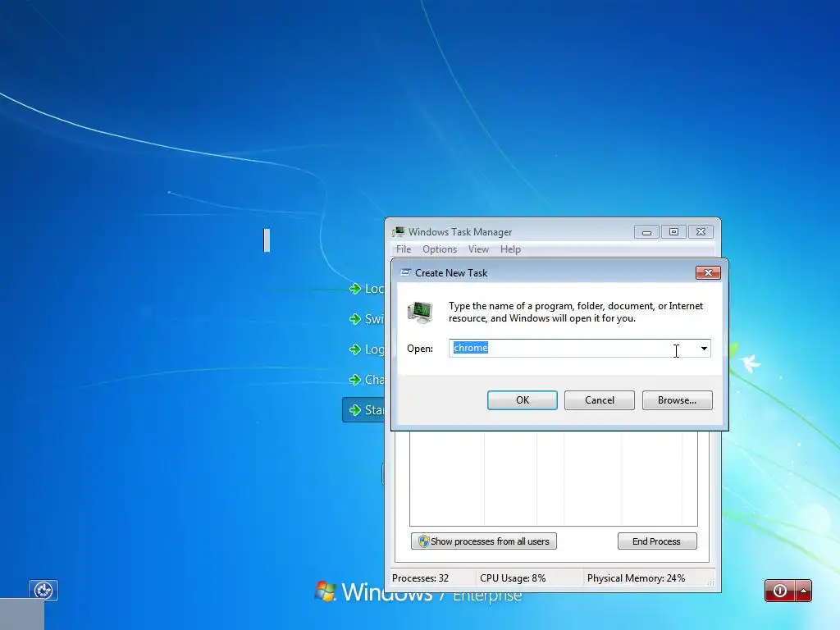Click the Change a password arrow icon
Image resolution: width=840 pixels, height=630 pixels.
(x=354, y=380)
